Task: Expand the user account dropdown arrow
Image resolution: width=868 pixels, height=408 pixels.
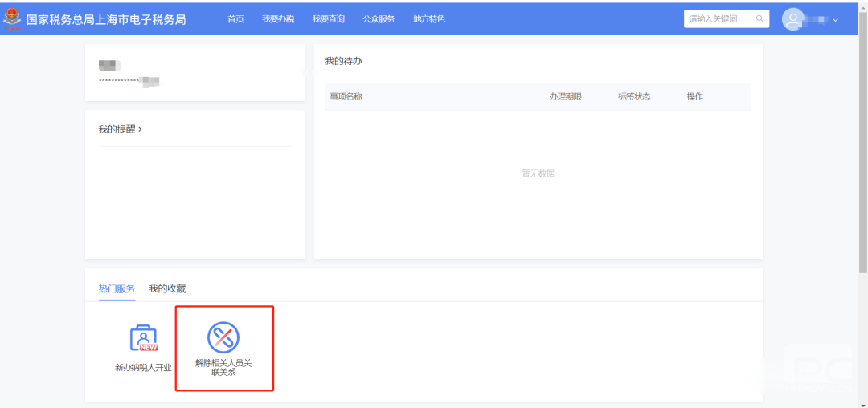Action: tap(836, 20)
